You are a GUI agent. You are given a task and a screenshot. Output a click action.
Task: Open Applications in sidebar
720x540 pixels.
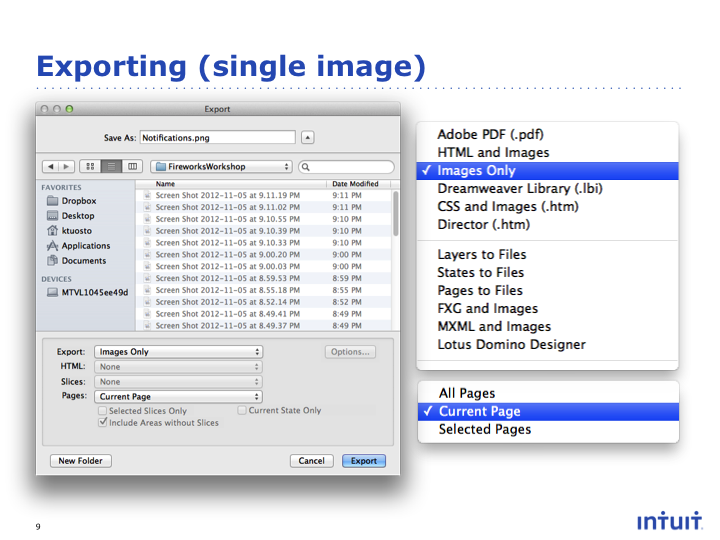(79, 246)
